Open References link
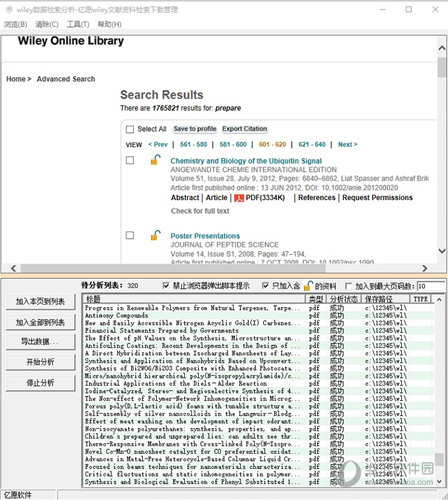Image resolution: width=448 pixels, height=500 pixels. 317,198
